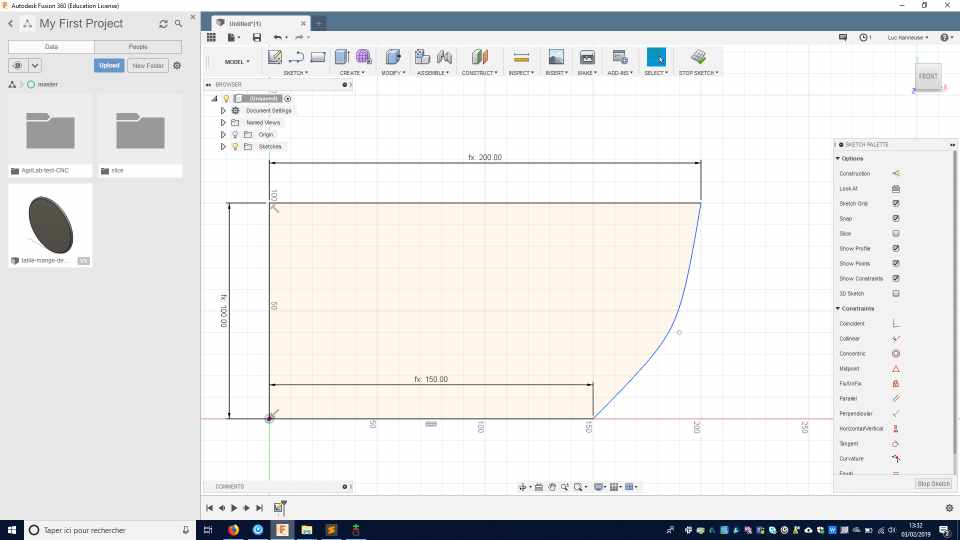
Task: Collapse the Options section in Sketch Palette
Action: click(838, 159)
